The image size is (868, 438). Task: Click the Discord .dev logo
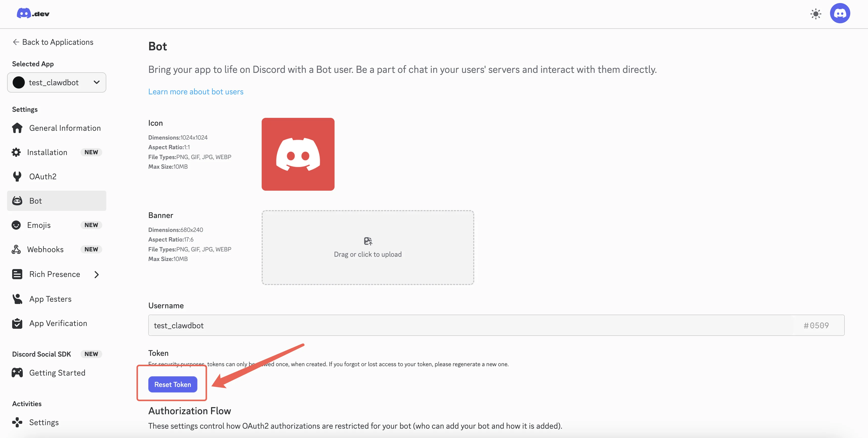click(x=33, y=13)
